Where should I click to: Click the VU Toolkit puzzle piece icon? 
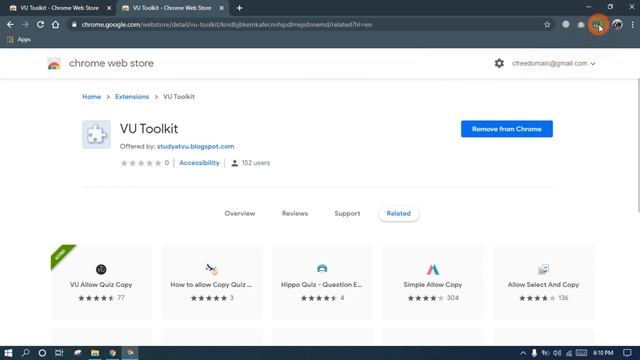tap(96, 134)
